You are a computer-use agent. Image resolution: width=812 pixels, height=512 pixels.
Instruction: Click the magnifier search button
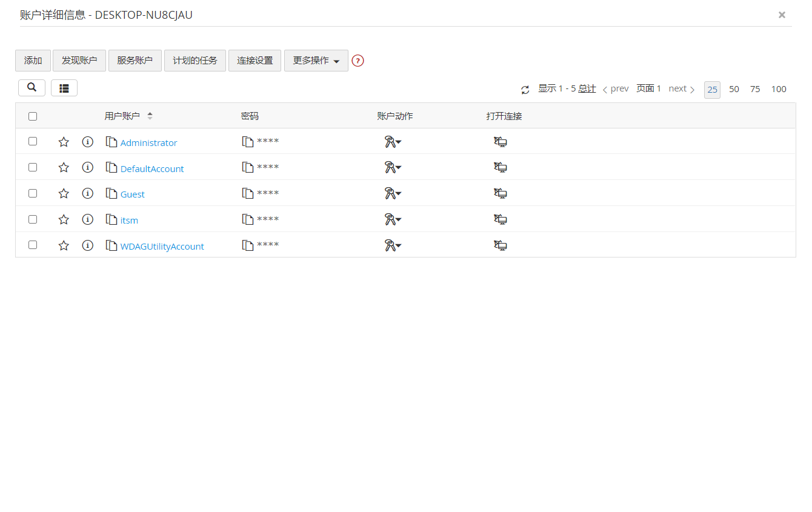click(32, 88)
